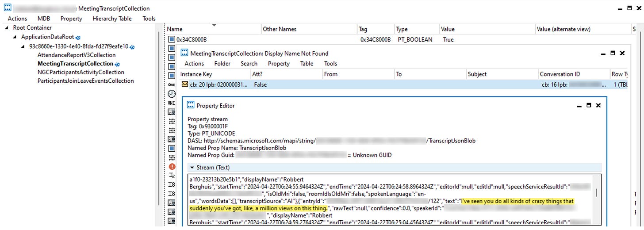The width and height of the screenshot is (644, 230).
Task: Click the PT_BOOLEAN type cell
Action: click(x=415, y=39)
